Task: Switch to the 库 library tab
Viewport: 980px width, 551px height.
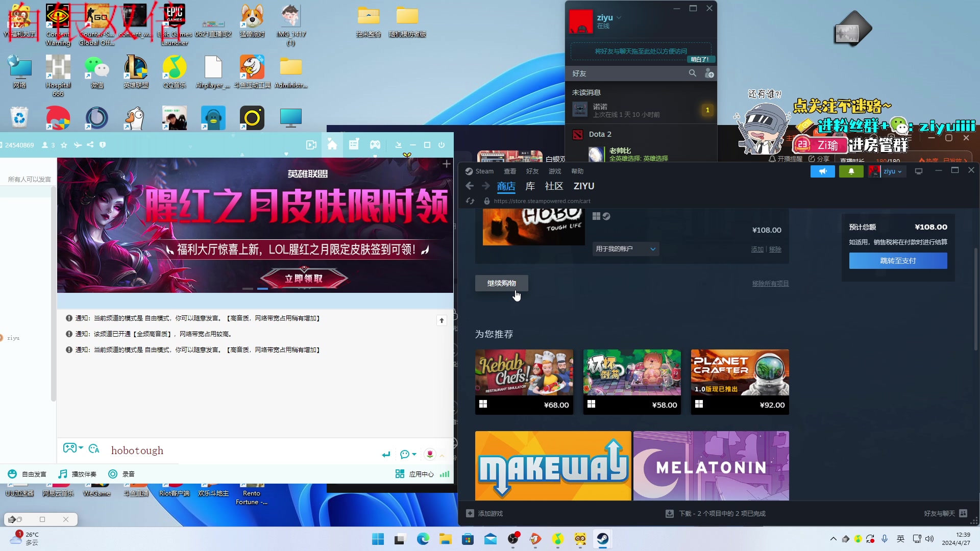Action: pos(530,186)
